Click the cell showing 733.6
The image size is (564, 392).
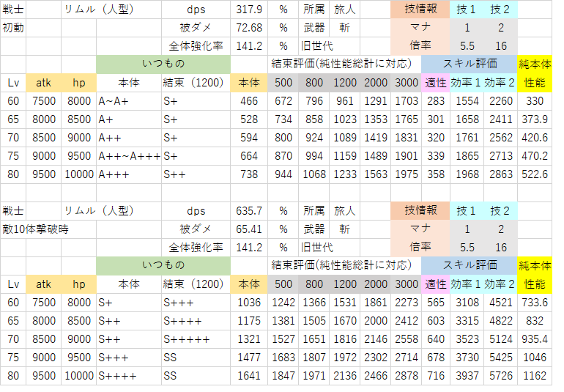click(x=535, y=303)
